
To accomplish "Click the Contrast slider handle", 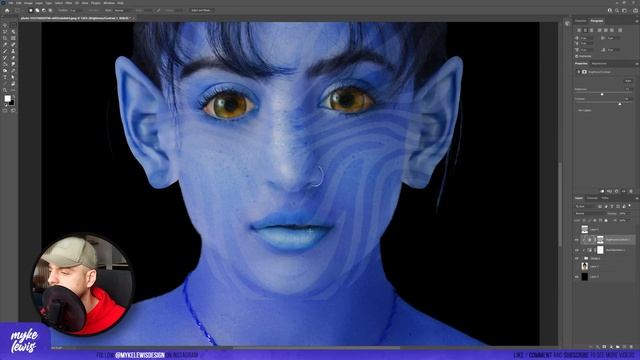I will [x=620, y=104].
